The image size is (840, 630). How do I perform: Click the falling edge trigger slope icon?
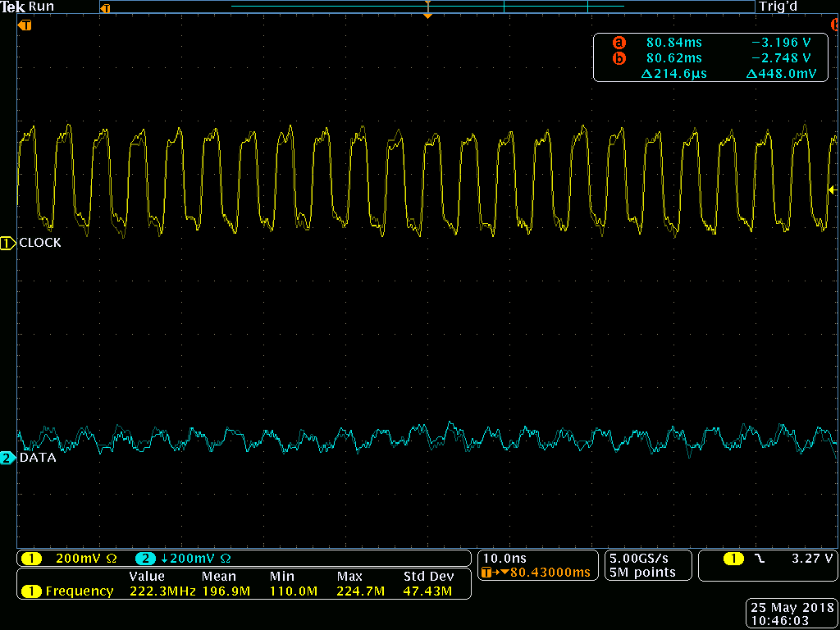(x=758, y=559)
